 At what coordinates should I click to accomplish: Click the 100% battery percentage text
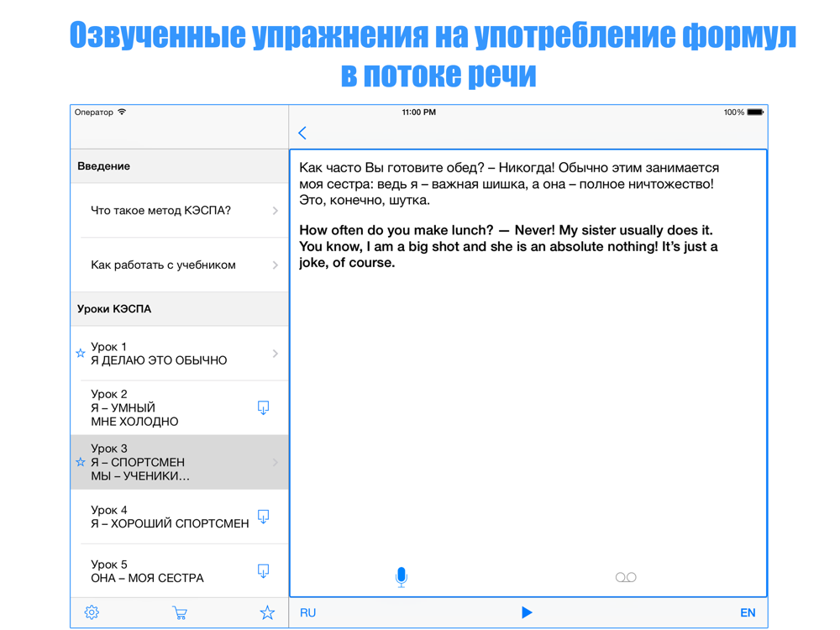click(x=734, y=112)
